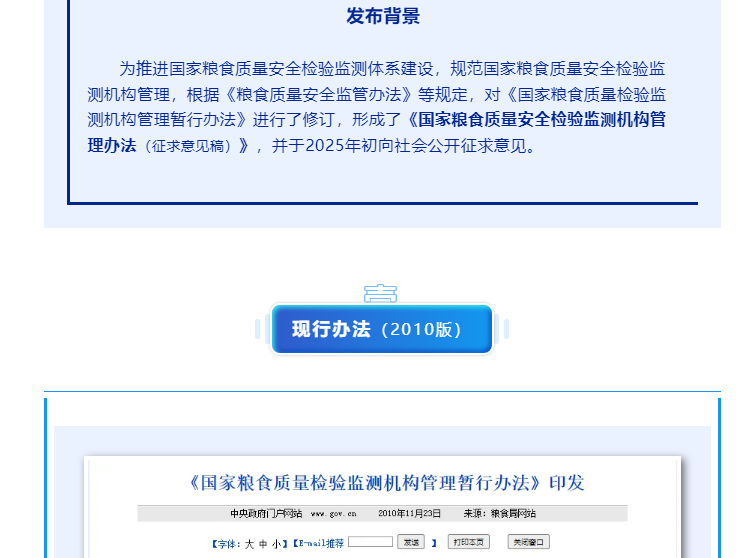Click the decorative bars right of the 现行办法 banner
This screenshot has height=558, width=754.
tap(503, 329)
